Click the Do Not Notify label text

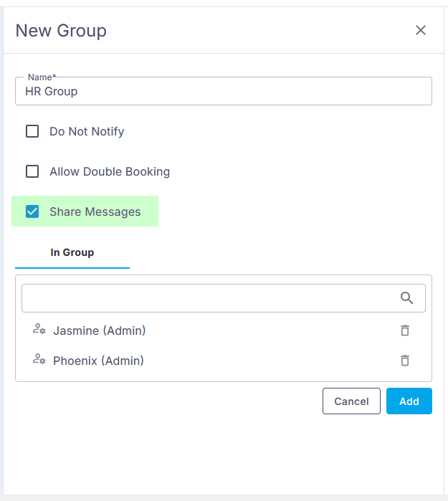(87, 132)
